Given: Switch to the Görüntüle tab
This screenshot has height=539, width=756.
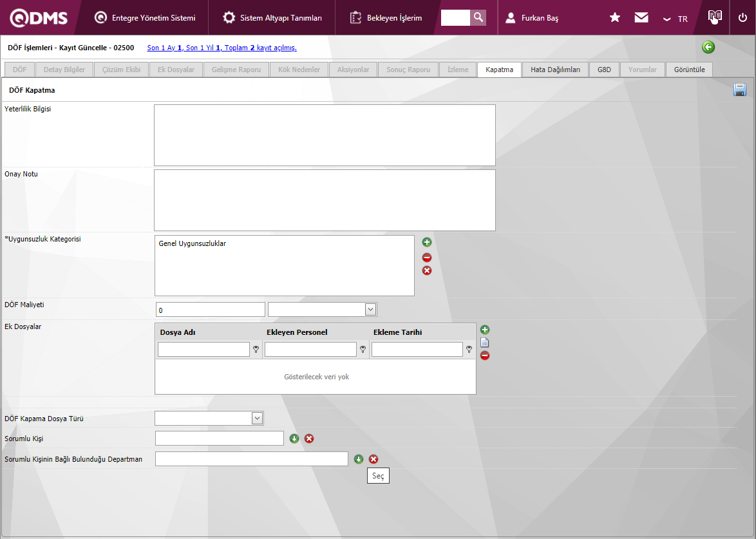Looking at the screenshot, I should tap(689, 70).
